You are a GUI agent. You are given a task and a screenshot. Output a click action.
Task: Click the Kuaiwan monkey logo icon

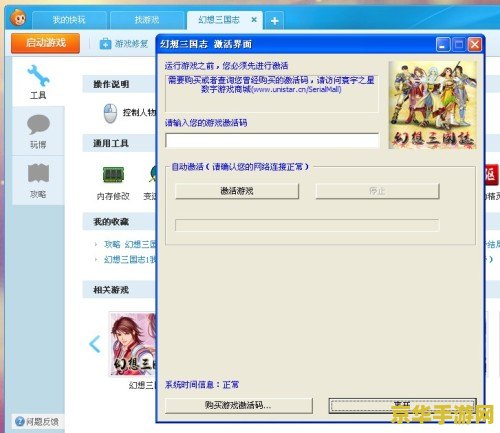coord(18,17)
